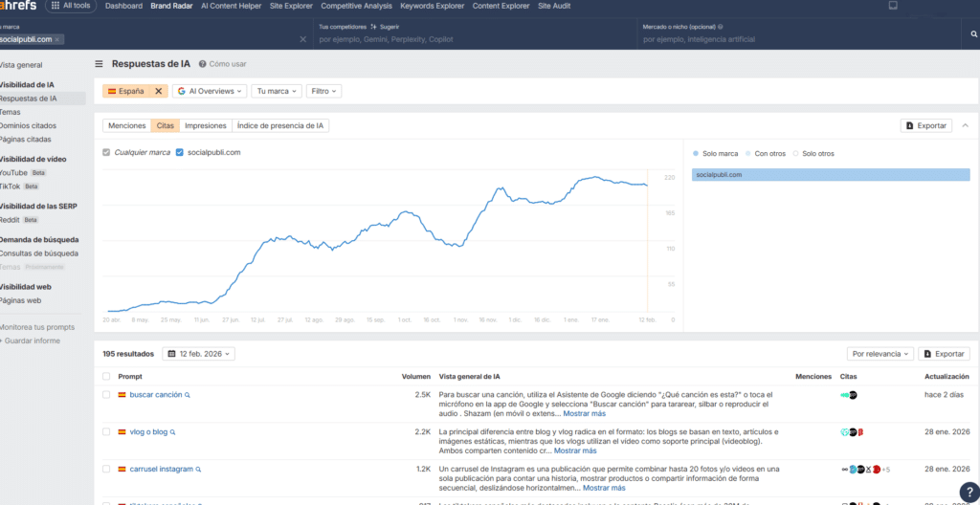Open the Cómo usar help link
The width and height of the screenshot is (980, 505).
[222, 64]
